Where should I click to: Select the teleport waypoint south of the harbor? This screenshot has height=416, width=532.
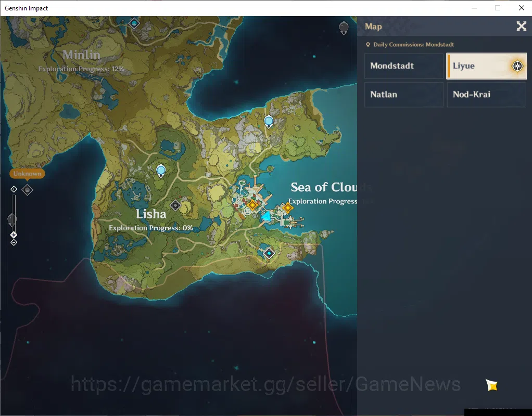(269, 253)
